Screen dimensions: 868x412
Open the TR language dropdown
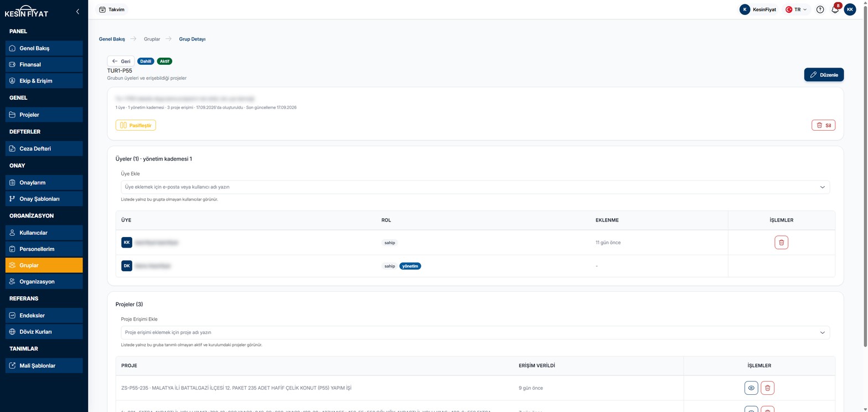(x=797, y=9)
